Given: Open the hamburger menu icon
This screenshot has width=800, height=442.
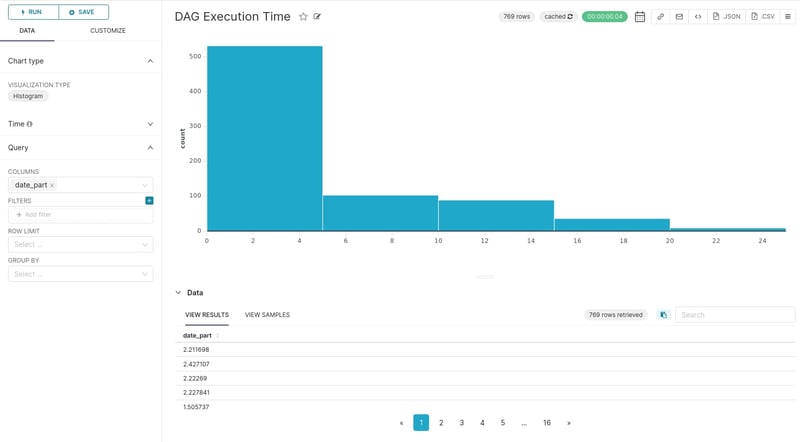Looking at the screenshot, I should pos(788,17).
